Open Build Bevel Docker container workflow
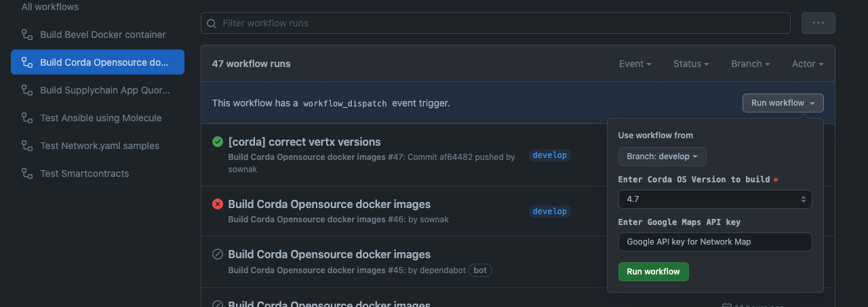 [98, 35]
